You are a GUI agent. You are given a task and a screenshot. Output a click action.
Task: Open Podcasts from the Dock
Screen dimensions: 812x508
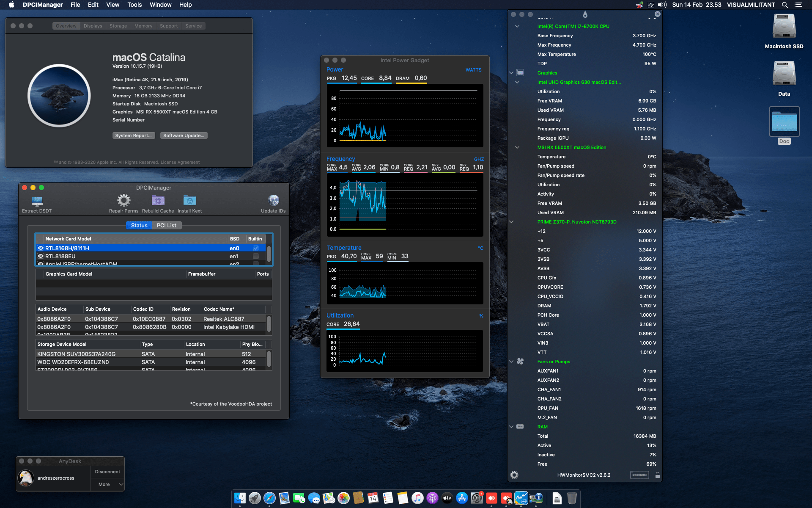pyautogui.click(x=432, y=498)
